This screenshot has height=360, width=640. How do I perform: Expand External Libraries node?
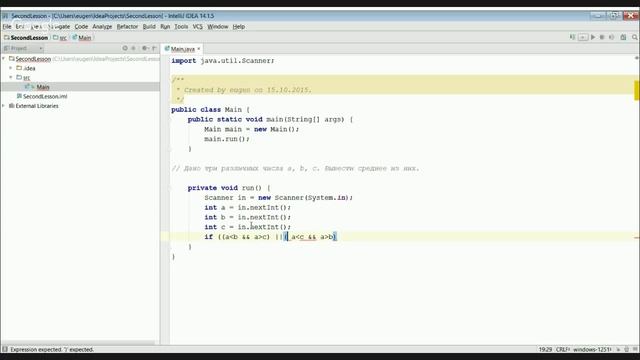[4, 106]
